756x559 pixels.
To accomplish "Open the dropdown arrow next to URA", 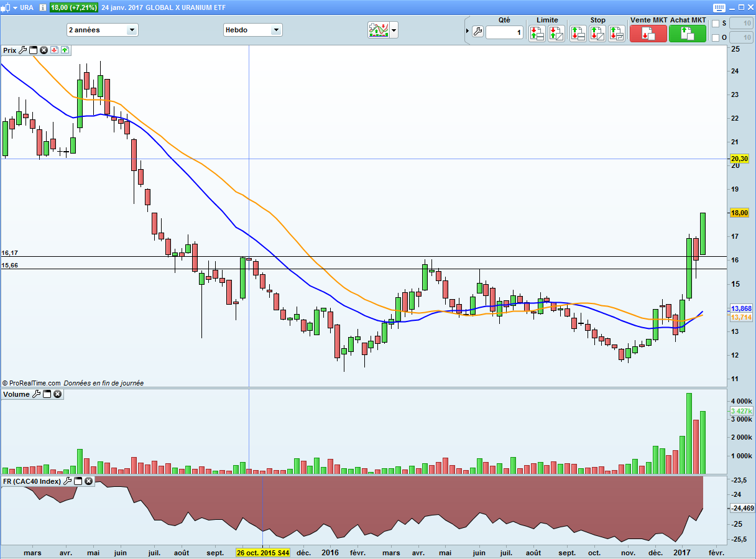I will tap(15, 7).
